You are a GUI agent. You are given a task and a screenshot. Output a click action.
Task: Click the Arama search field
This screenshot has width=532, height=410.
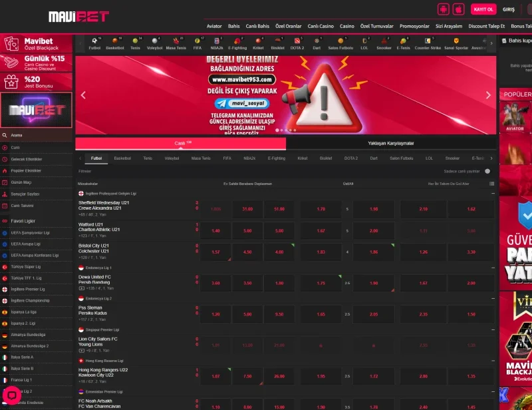point(37,135)
